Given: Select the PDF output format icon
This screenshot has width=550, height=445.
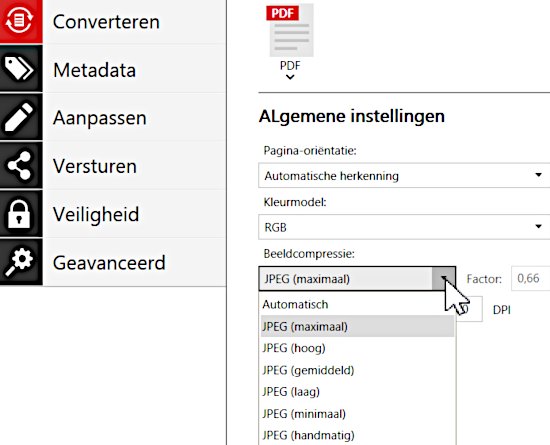Looking at the screenshot, I should pos(290,31).
